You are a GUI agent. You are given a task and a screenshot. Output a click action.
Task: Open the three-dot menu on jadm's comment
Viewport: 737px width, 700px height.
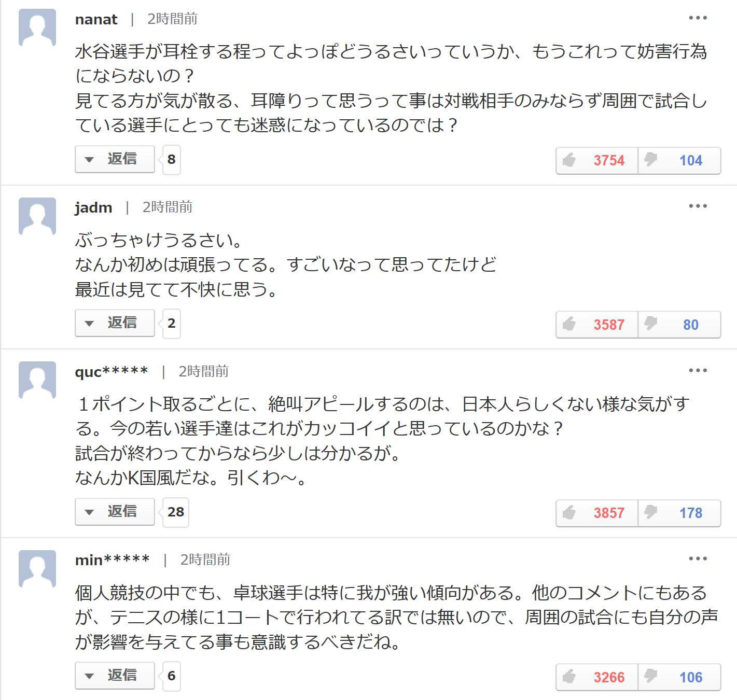click(698, 206)
